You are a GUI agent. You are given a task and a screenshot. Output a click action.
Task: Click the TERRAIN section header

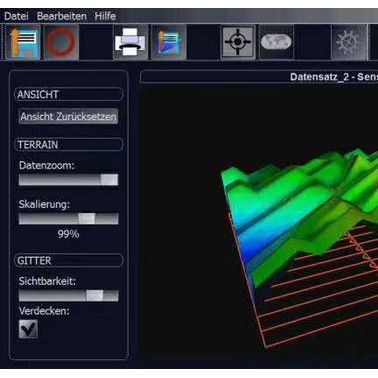(69, 144)
